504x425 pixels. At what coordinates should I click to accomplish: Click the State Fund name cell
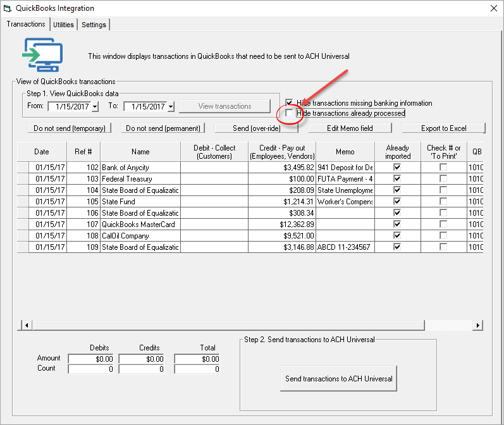140,202
